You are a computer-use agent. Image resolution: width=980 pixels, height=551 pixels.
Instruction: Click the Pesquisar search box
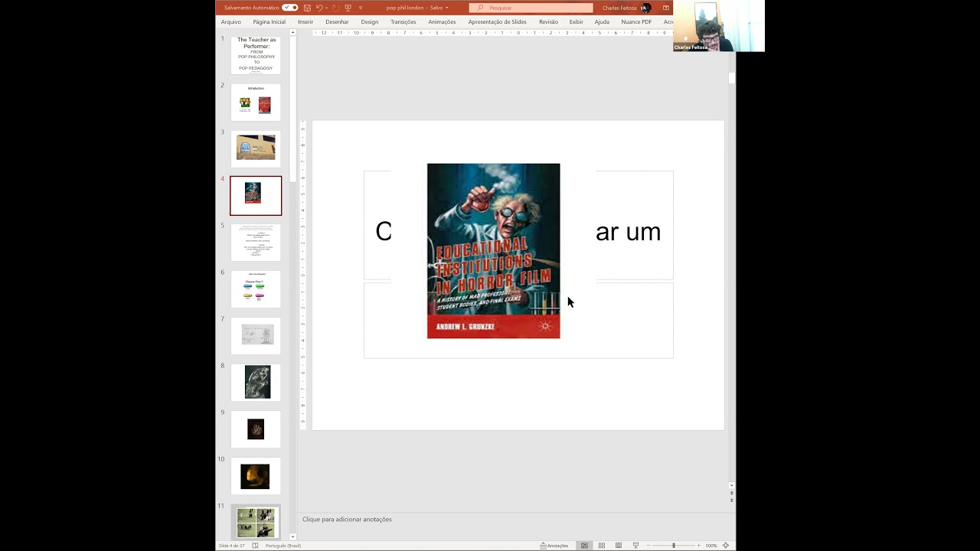531,8
